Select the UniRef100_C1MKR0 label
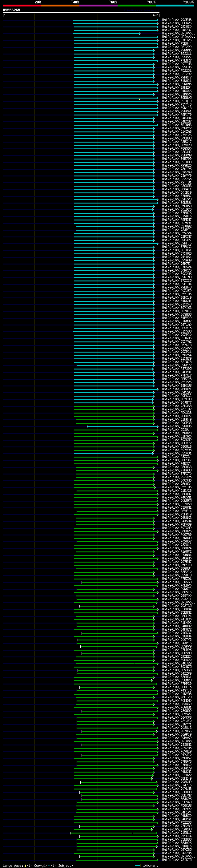 pos(177,94)
